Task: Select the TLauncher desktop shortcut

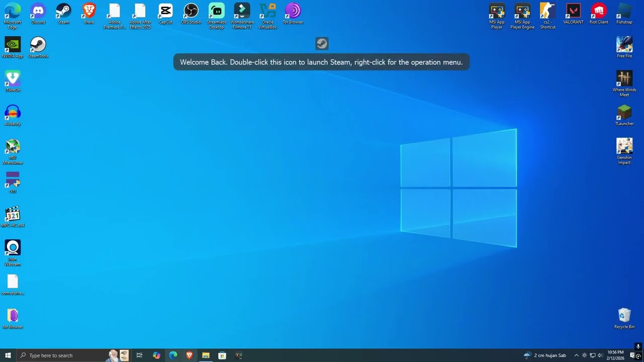Action: pyautogui.click(x=624, y=116)
